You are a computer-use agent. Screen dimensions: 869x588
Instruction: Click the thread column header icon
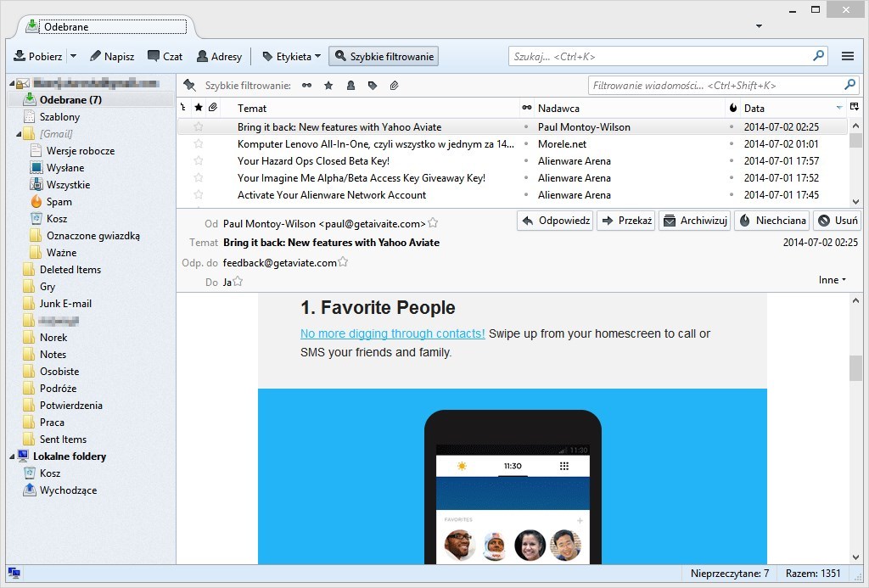[183, 108]
